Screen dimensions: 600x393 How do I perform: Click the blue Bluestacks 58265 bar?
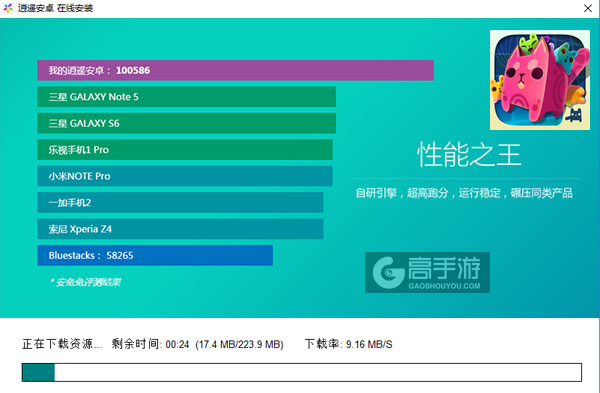(x=155, y=255)
